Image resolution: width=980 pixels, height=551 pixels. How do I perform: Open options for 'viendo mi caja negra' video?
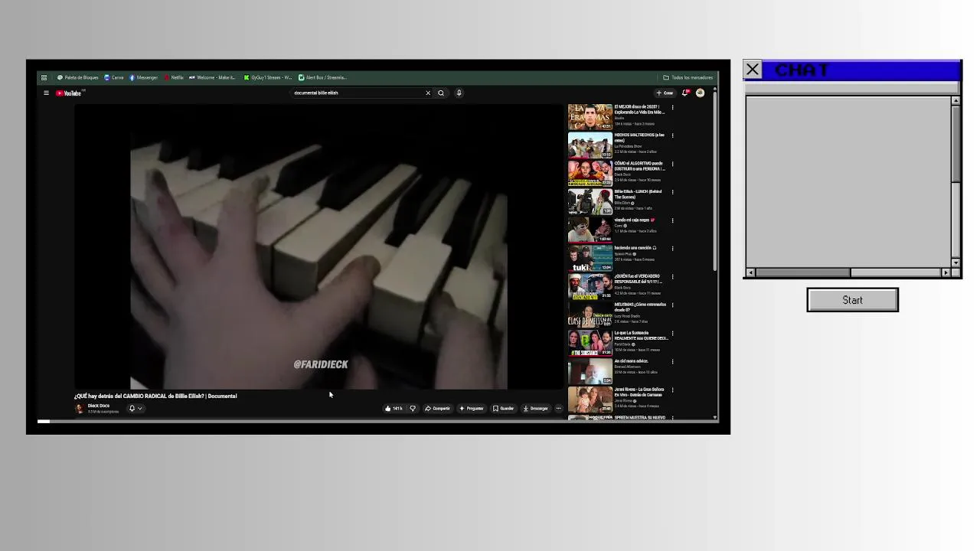pyautogui.click(x=672, y=220)
